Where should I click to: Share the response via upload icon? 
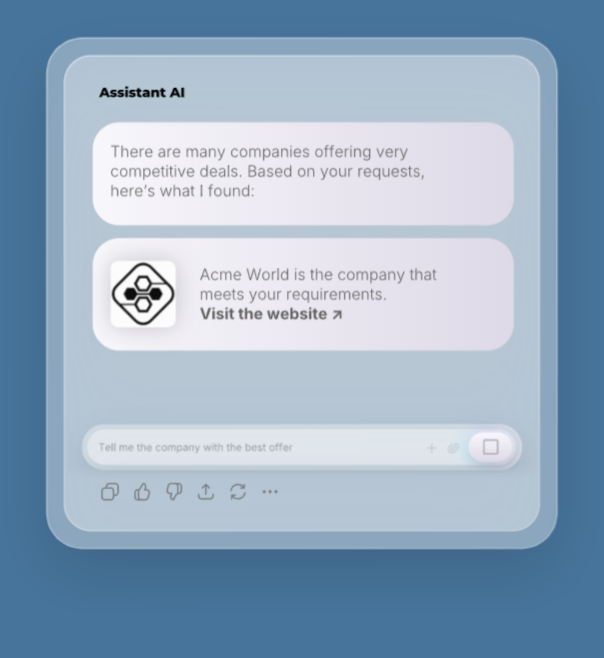click(206, 491)
